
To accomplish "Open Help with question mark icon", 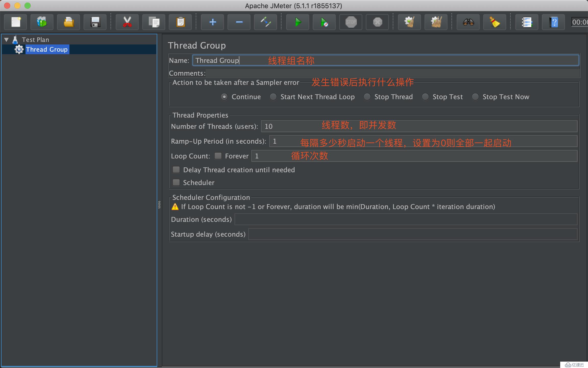I will pos(554,22).
